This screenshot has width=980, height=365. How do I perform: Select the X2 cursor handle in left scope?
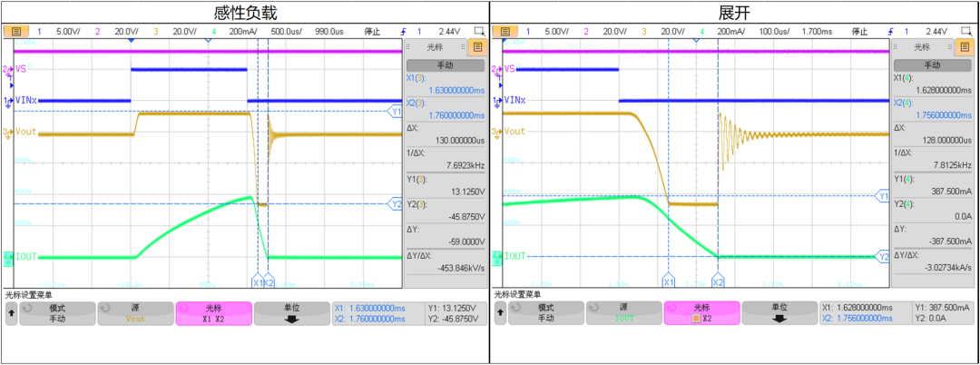coord(268,282)
